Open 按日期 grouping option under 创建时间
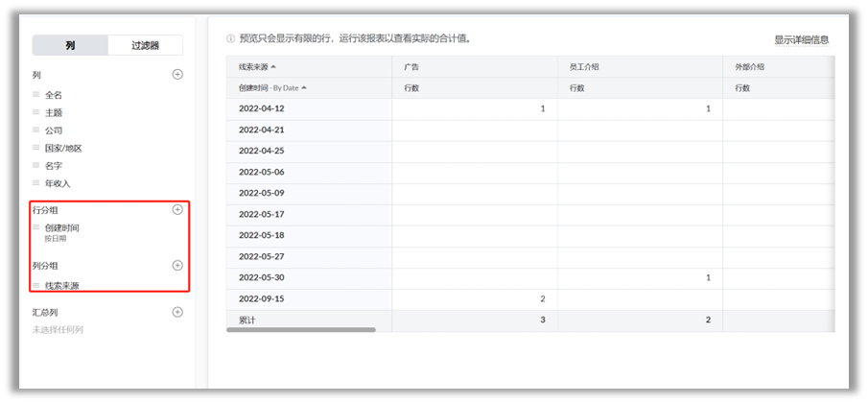The width and height of the screenshot is (868, 403). point(58,238)
